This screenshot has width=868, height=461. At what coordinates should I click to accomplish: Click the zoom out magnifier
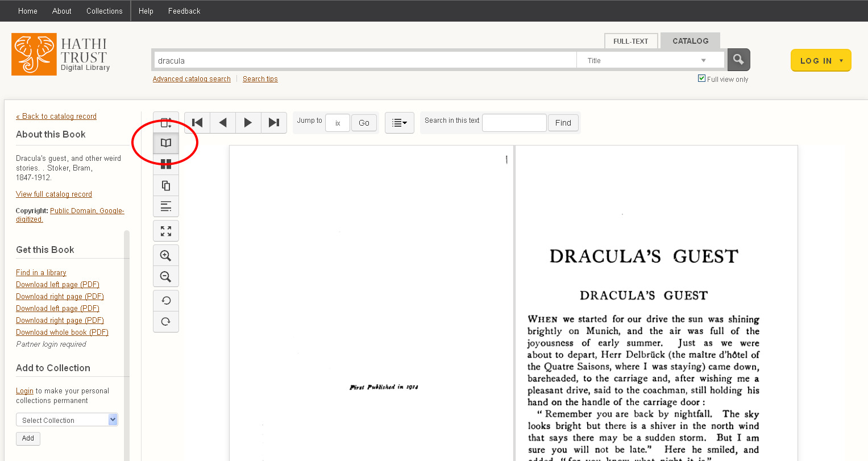tap(166, 277)
